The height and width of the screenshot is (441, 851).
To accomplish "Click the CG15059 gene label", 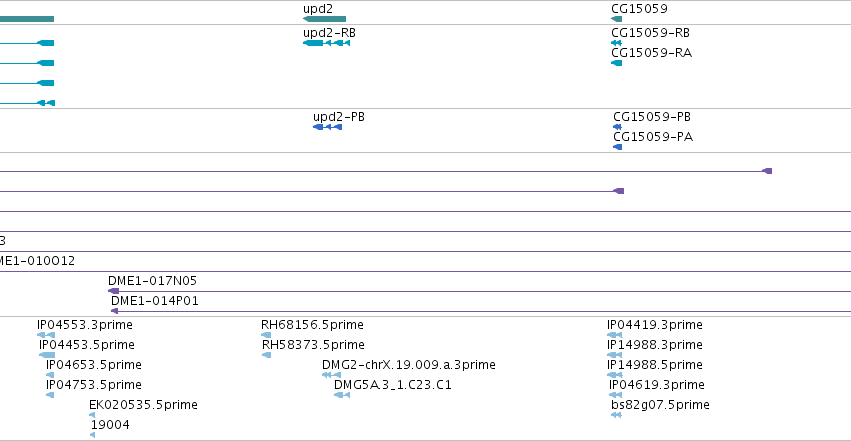I will tap(639, 9).
